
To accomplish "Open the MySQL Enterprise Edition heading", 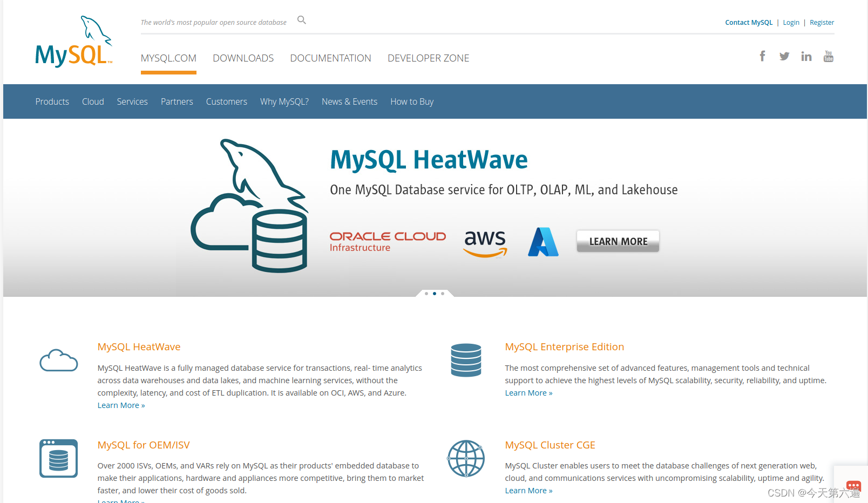I will point(565,347).
